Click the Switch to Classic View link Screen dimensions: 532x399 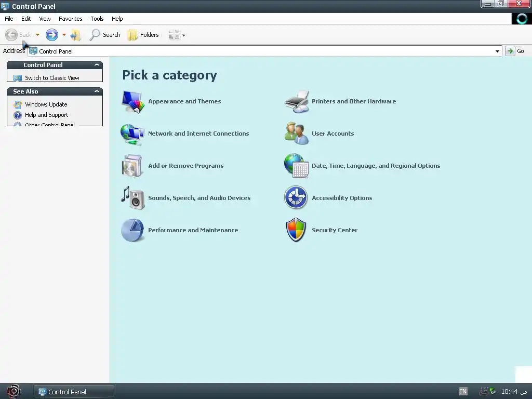[x=52, y=78]
